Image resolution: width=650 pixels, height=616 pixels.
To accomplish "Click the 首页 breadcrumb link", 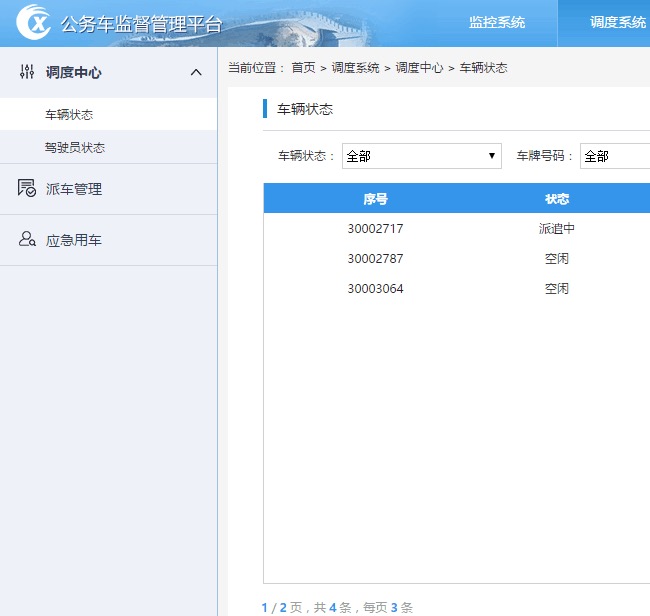I will click(303, 68).
